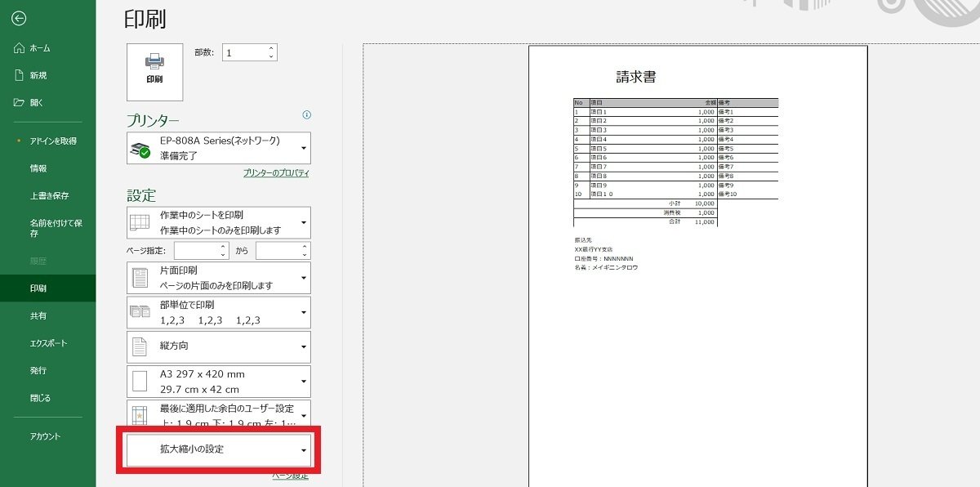Click the portrait orientation (縦方向) icon
This screenshot has height=487, width=980.
(139, 346)
